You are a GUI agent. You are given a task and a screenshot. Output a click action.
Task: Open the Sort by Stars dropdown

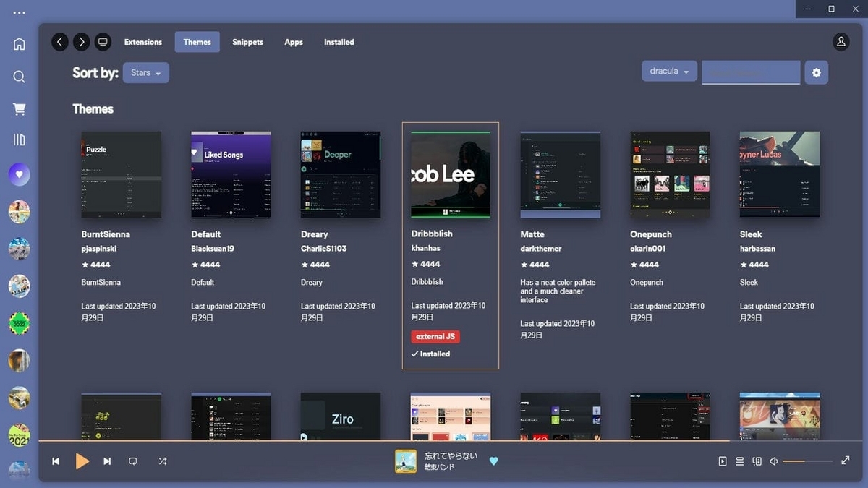145,72
